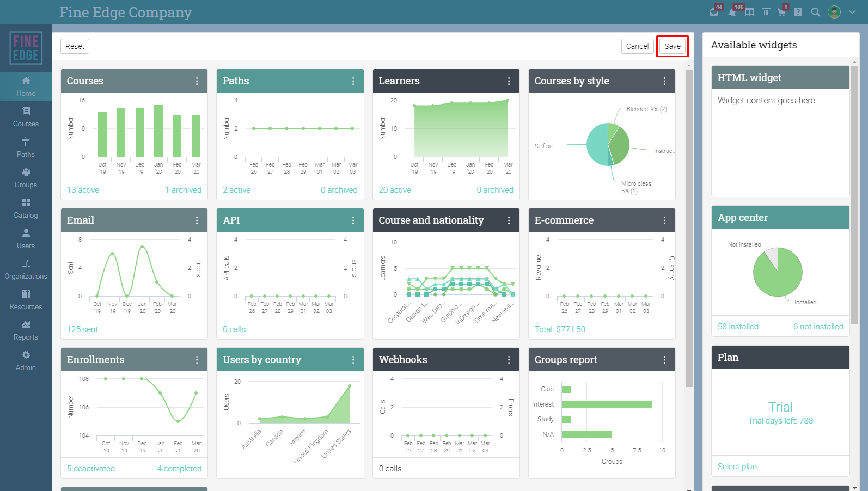
Task: Open the E-commerce widget options menu
Action: pos(665,220)
